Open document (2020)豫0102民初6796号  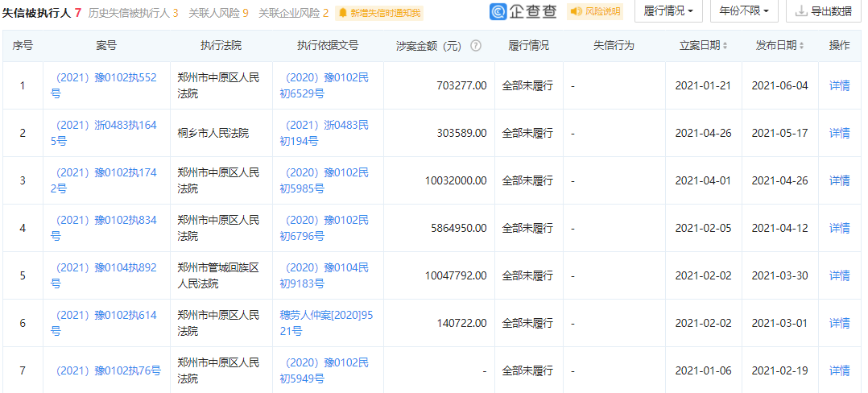coord(324,229)
